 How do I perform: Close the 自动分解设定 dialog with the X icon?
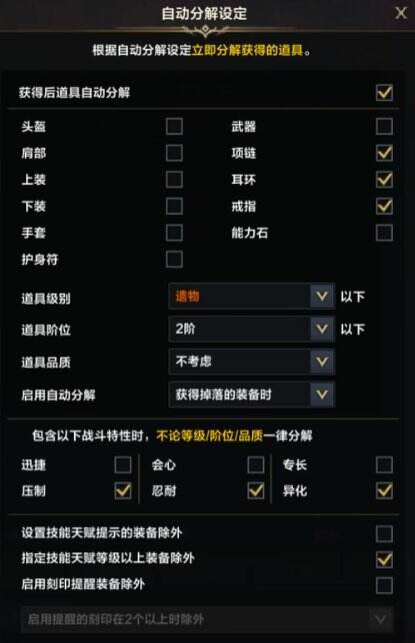pos(401,13)
